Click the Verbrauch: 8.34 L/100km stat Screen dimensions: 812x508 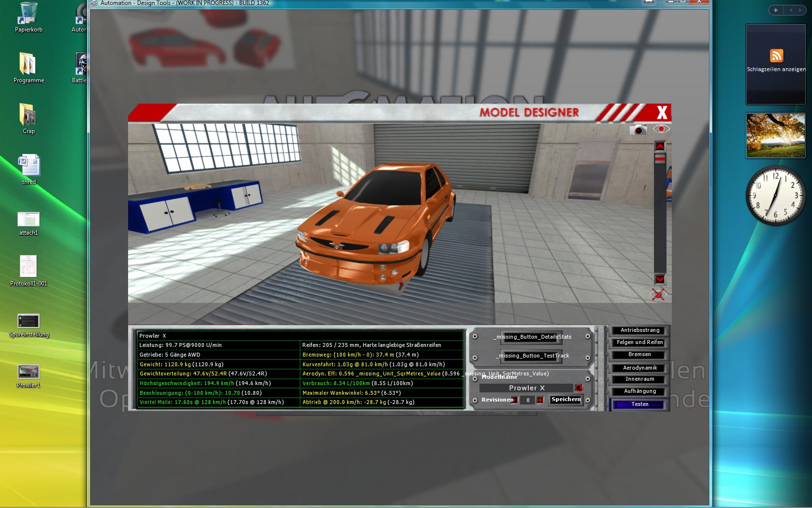click(358, 383)
